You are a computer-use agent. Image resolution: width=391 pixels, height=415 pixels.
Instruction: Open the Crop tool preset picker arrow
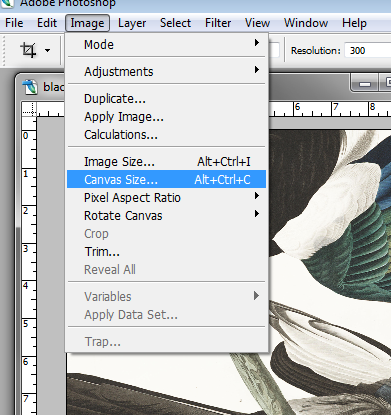pos(47,51)
